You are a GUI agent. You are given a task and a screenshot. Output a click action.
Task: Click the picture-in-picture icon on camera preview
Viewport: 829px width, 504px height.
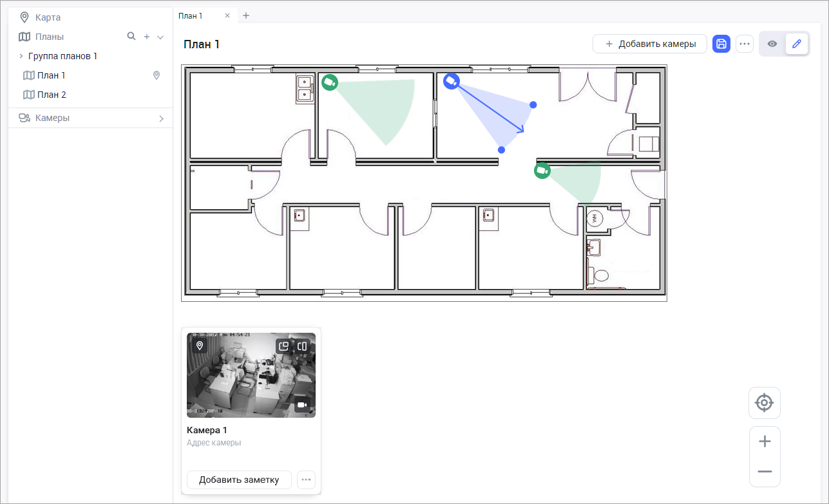coord(283,346)
